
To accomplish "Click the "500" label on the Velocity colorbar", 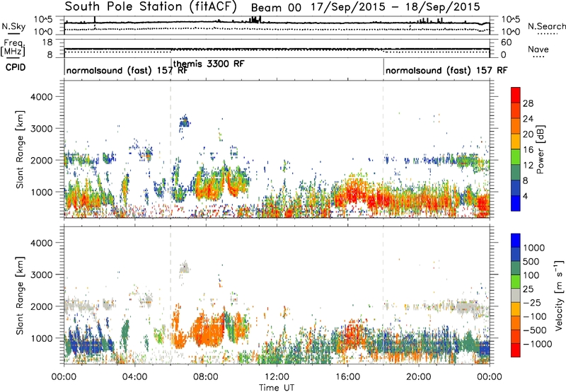I will click(x=531, y=262).
